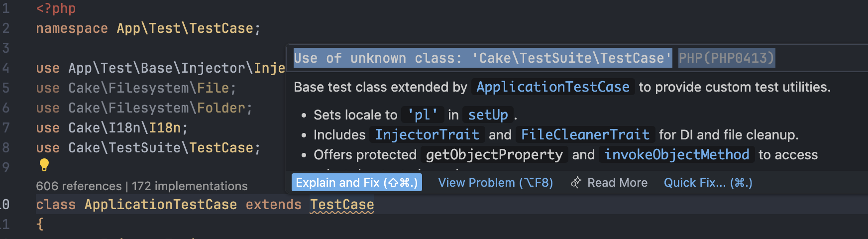Show the 606 references code lens
Viewport: 868px width, 239px height.
[x=79, y=186]
